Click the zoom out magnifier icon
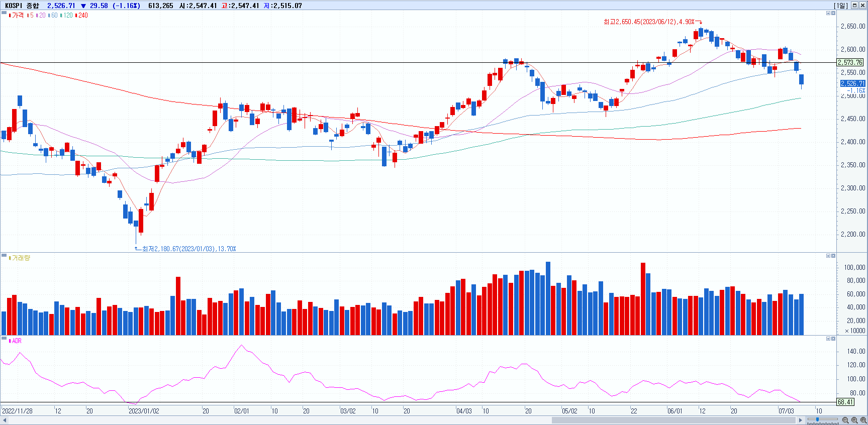 [845, 420]
